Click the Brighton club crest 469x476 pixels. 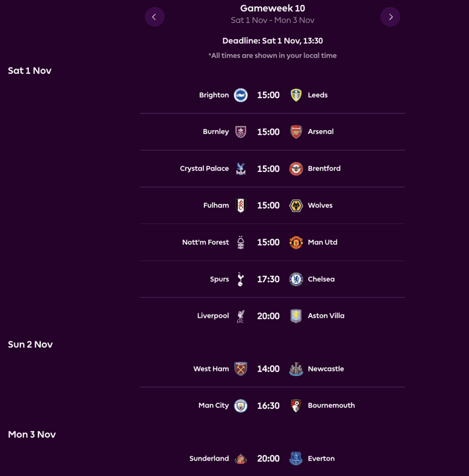pos(241,95)
